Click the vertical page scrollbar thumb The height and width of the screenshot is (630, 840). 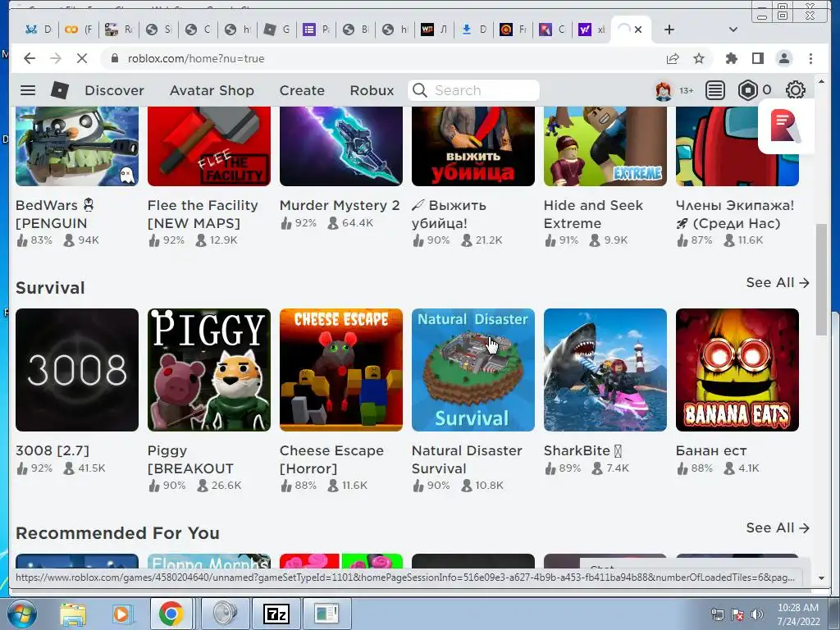(x=820, y=281)
